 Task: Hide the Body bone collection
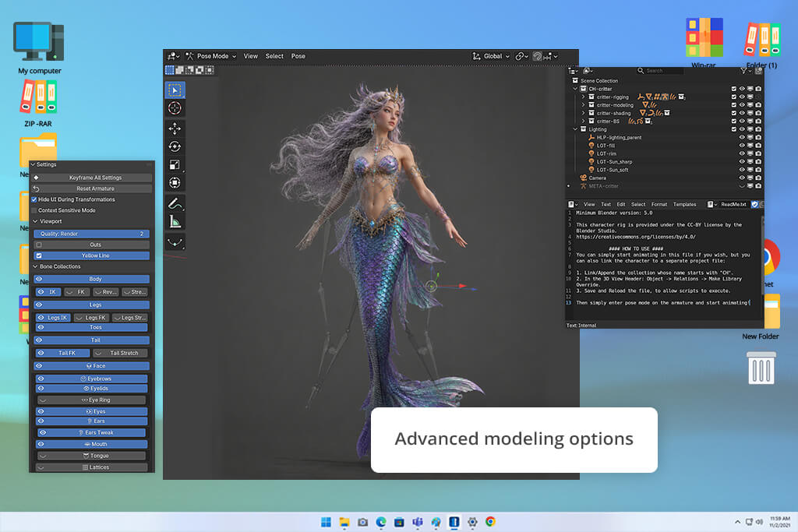pos(39,279)
